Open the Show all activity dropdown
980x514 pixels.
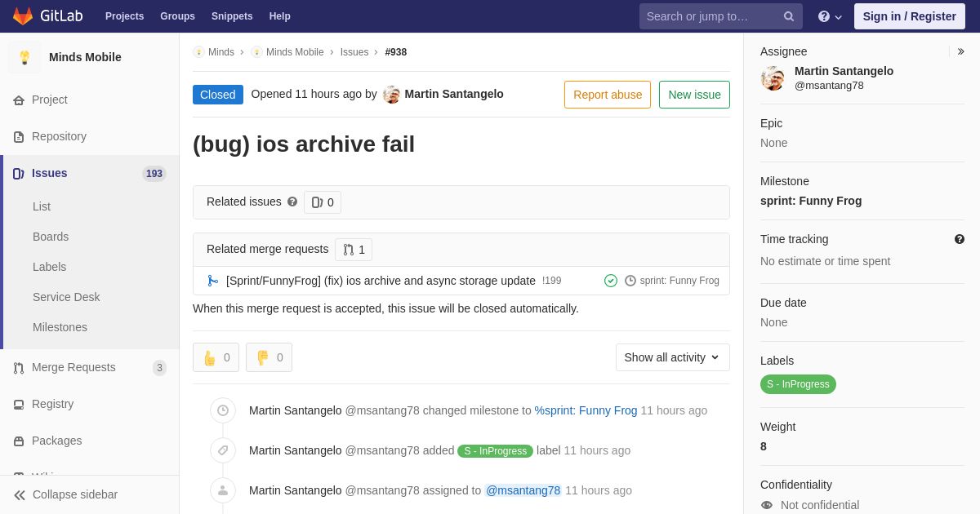click(x=673, y=357)
